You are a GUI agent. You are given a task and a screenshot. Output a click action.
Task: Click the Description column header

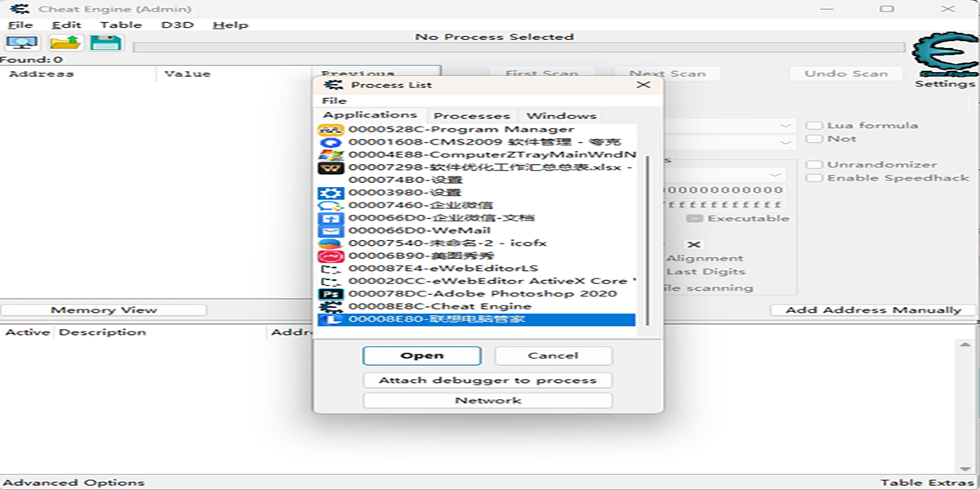pyautogui.click(x=102, y=332)
